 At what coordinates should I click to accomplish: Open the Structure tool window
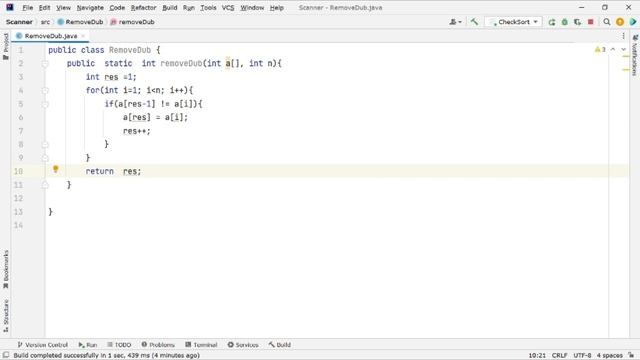pyautogui.click(x=6, y=316)
